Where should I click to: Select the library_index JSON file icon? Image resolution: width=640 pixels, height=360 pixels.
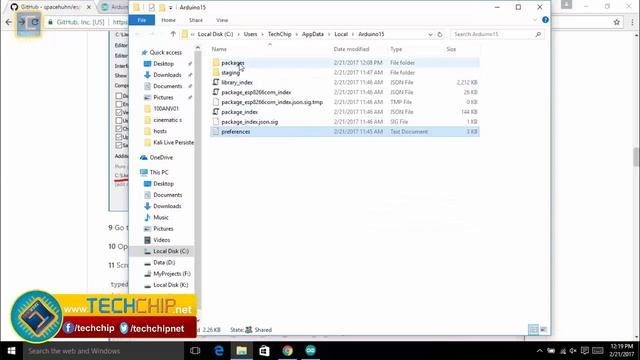tap(216, 82)
